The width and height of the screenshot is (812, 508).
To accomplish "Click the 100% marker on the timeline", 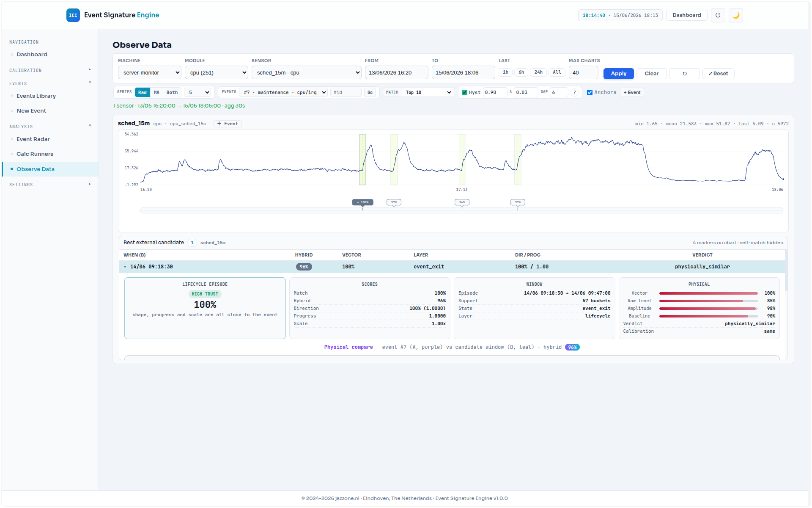I will [363, 202].
